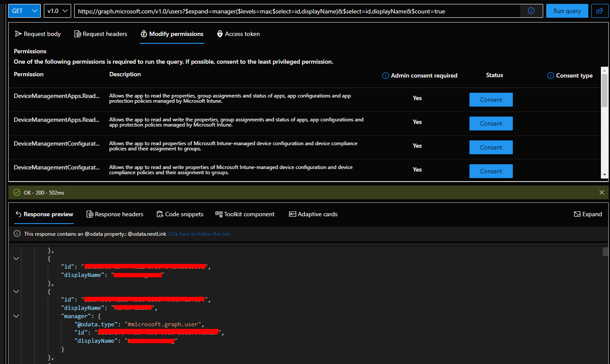Follow the @odata.nextLink link
The height and width of the screenshot is (364, 610).
[199, 234]
